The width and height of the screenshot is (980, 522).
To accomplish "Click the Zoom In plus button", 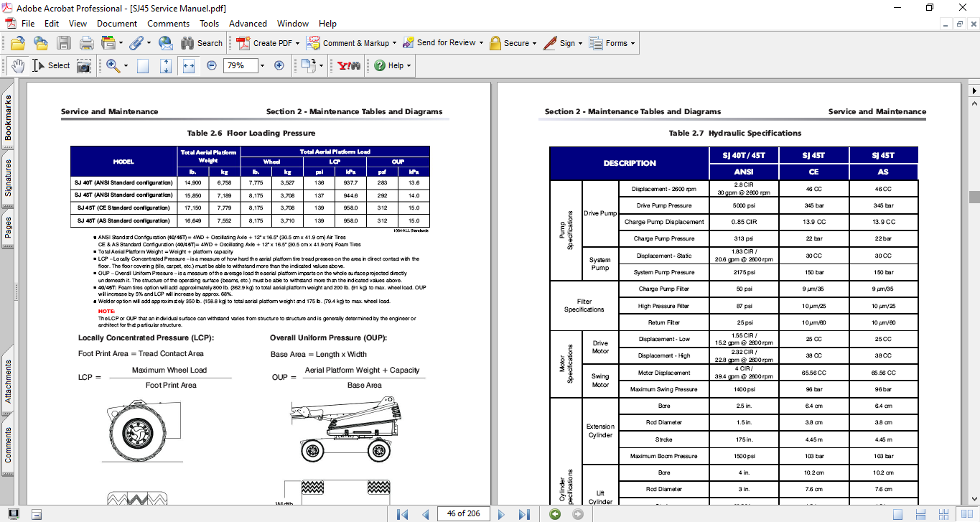I will tap(279, 65).
